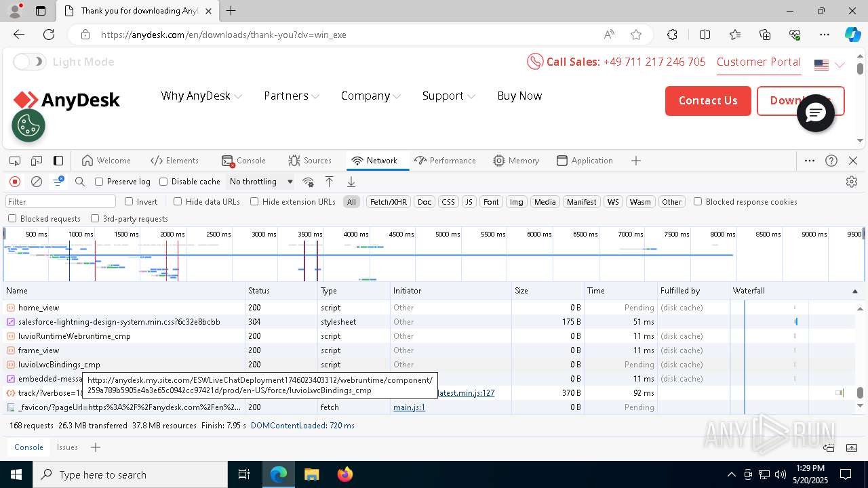Toggle device emulation icon in DevTools
The image size is (868, 488).
37,161
